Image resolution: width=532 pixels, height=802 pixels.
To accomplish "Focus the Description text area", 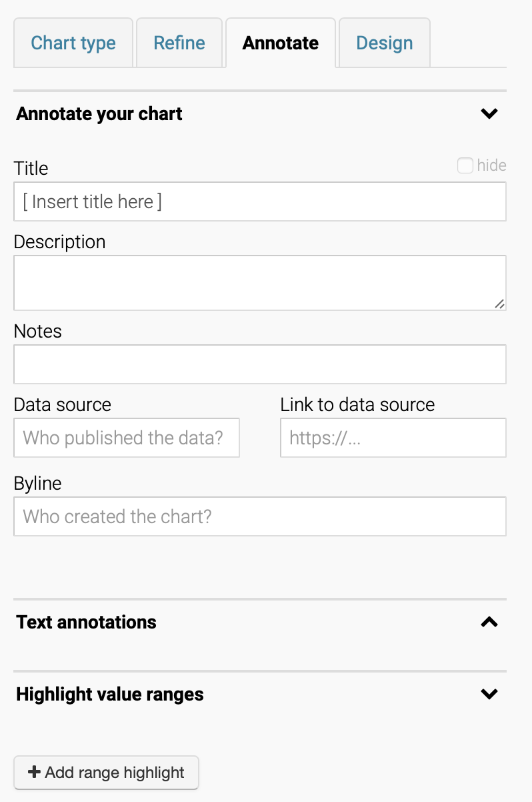I will tap(260, 283).
